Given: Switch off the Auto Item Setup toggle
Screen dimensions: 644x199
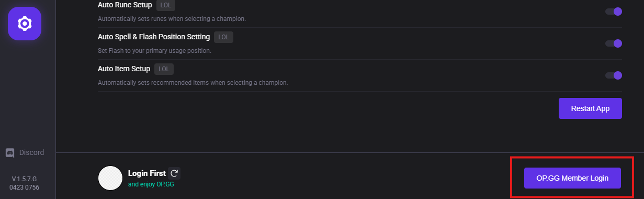Looking at the screenshot, I should point(614,75).
